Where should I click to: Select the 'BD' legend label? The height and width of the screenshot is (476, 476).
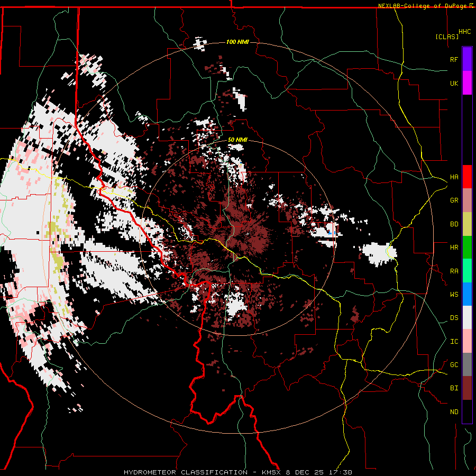(454, 224)
